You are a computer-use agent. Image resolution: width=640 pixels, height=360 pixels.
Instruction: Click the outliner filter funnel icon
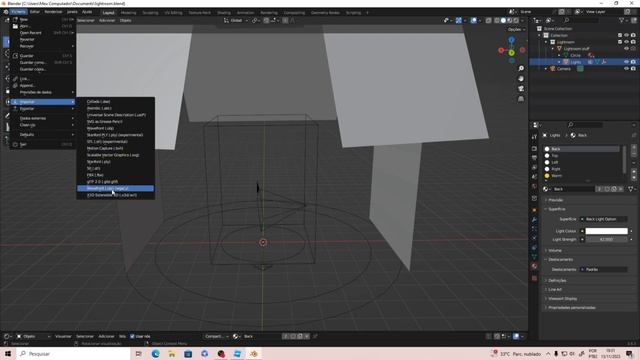point(622,20)
